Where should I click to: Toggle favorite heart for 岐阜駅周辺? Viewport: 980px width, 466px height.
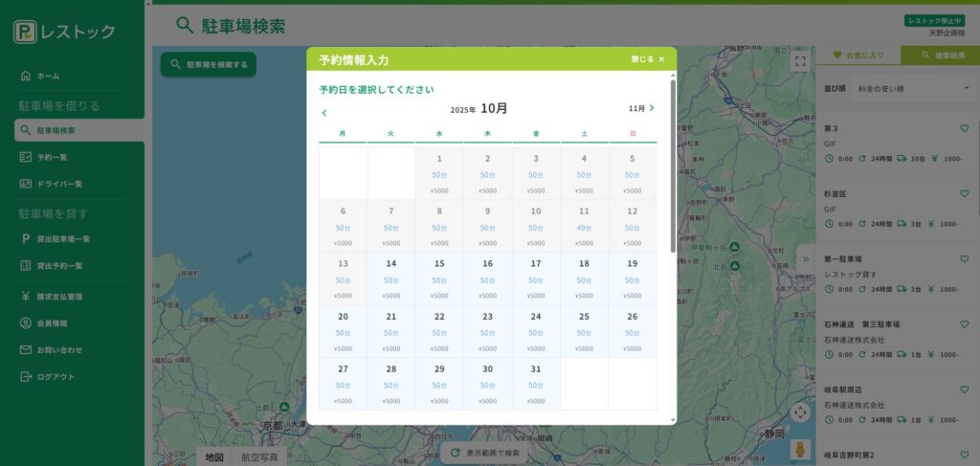pyautogui.click(x=964, y=389)
